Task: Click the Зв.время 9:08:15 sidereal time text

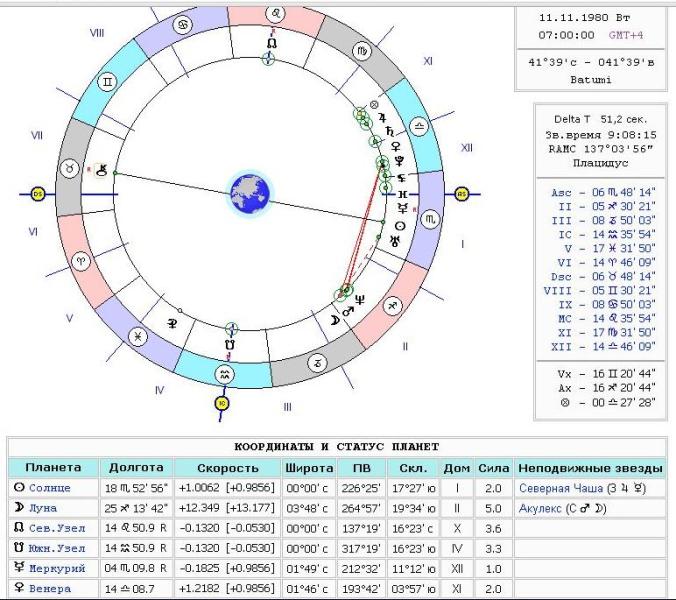Action: point(601,134)
